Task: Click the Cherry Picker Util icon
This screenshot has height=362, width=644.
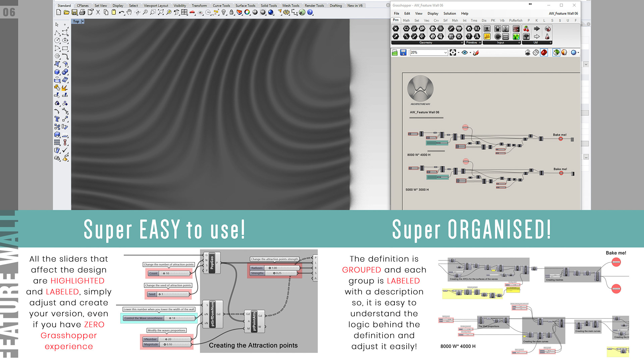Action: click(526, 29)
